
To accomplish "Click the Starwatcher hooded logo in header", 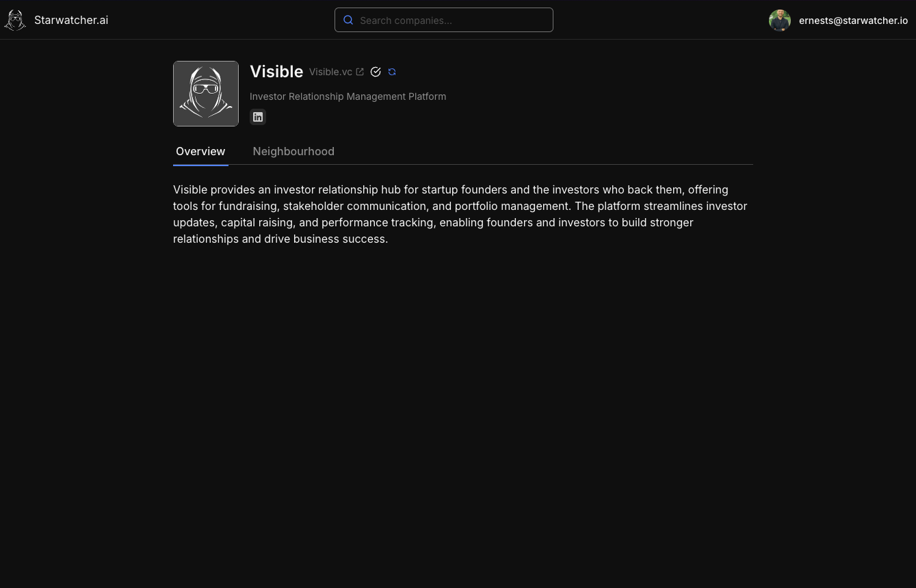I will (15, 21).
